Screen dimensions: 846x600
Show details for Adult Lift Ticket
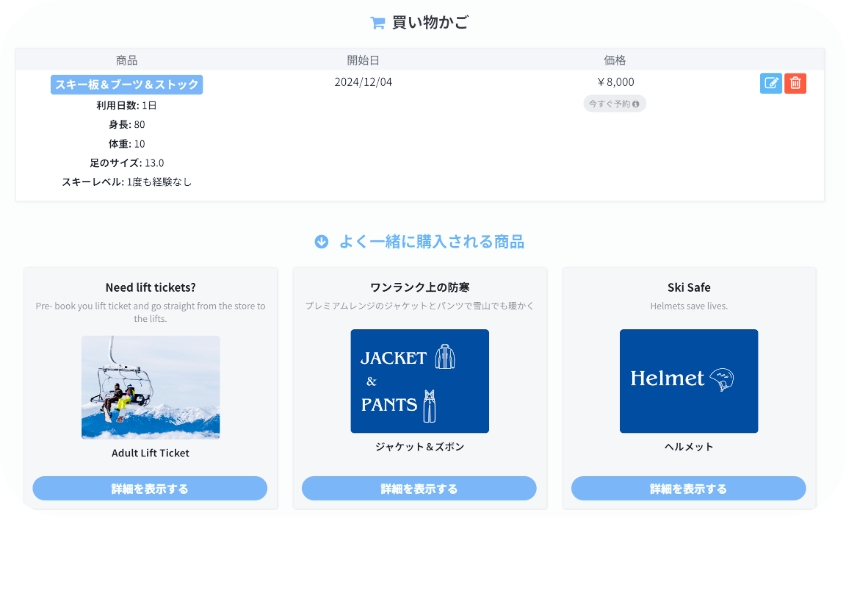[x=150, y=488]
